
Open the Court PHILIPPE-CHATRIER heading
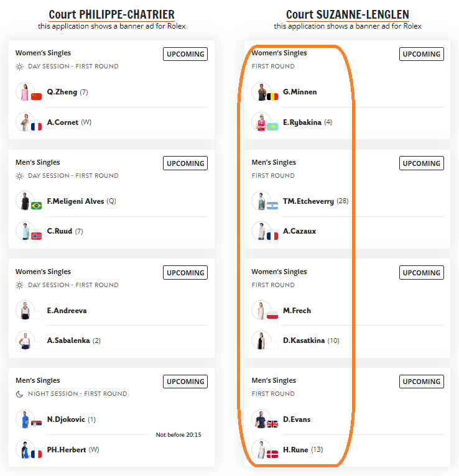(111, 14)
